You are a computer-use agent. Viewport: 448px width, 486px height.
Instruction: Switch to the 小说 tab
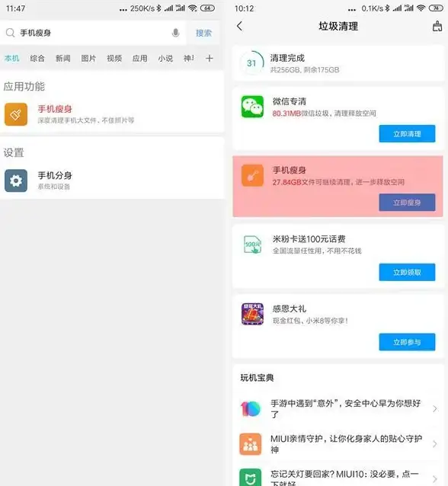click(165, 58)
